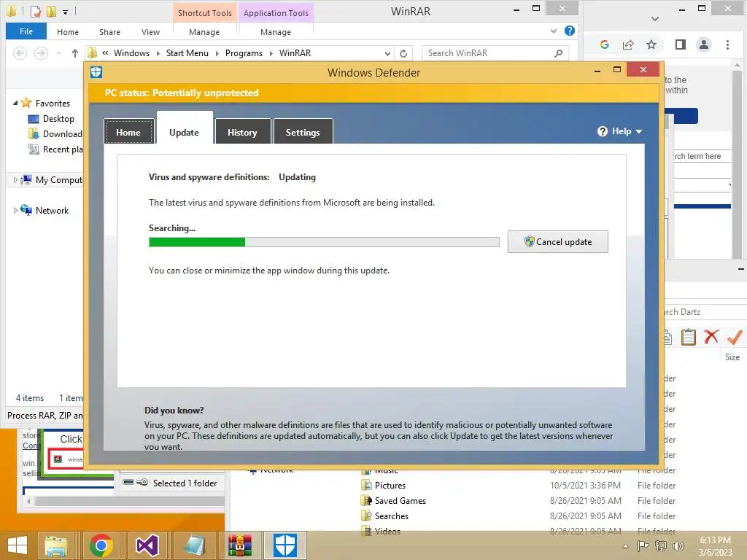Open the Chrome profile avatar

[704, 44]
